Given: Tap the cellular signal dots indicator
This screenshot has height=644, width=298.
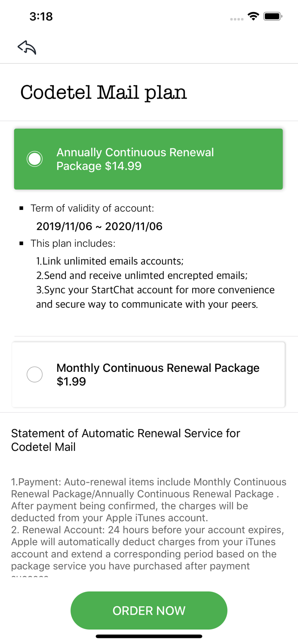Looking at the screenshot, I should pos(237,18).
